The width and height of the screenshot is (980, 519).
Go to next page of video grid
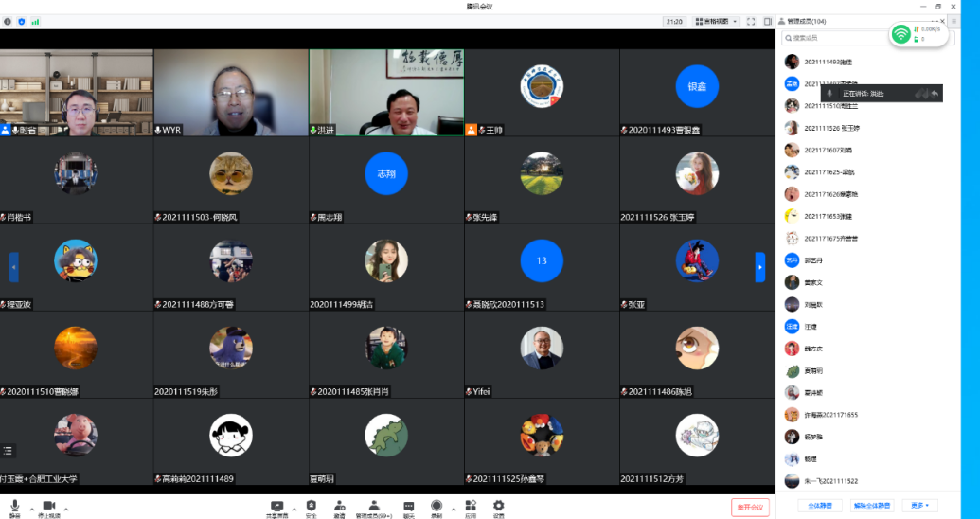(x=759, y=267)
